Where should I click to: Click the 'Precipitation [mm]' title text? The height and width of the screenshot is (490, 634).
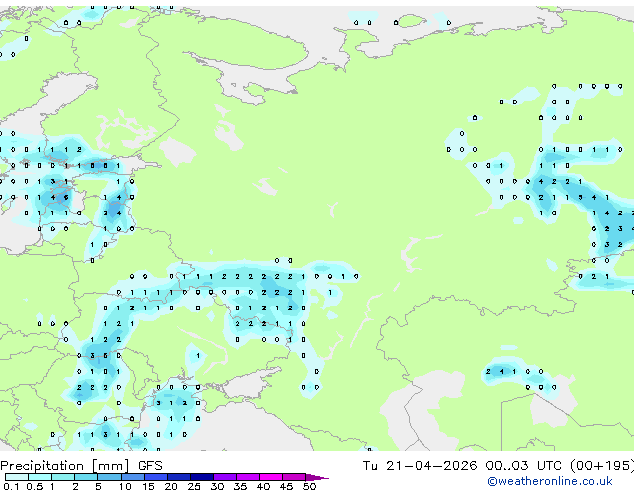(65, 466)
